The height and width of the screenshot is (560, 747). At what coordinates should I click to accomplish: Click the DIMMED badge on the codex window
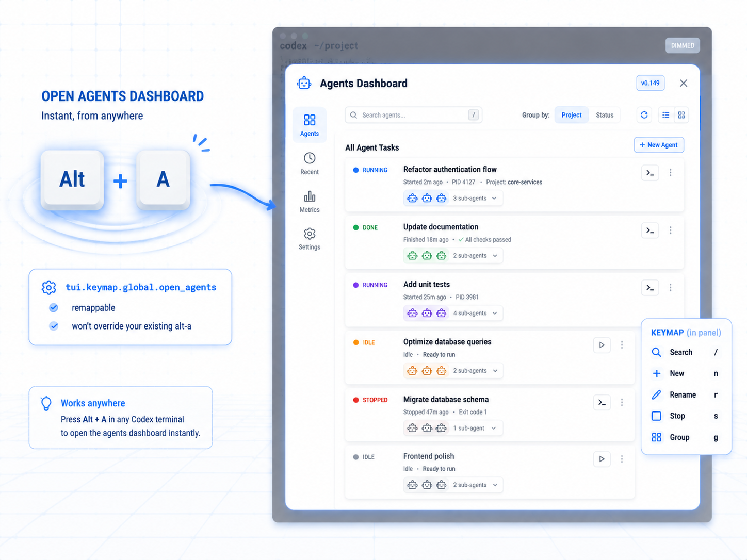point(683,45)
